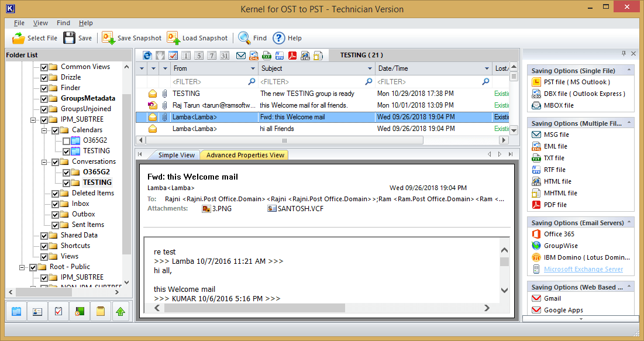This screenshot has width=644, height=341.
Task: Click the bottom contacts card icon
Action: [x=37, y=311]
